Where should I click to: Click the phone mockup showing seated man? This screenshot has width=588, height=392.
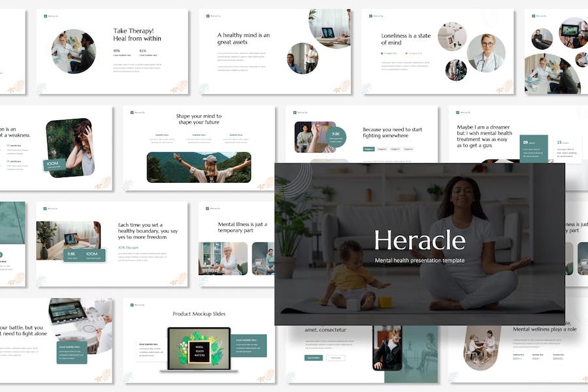(387, 348)
